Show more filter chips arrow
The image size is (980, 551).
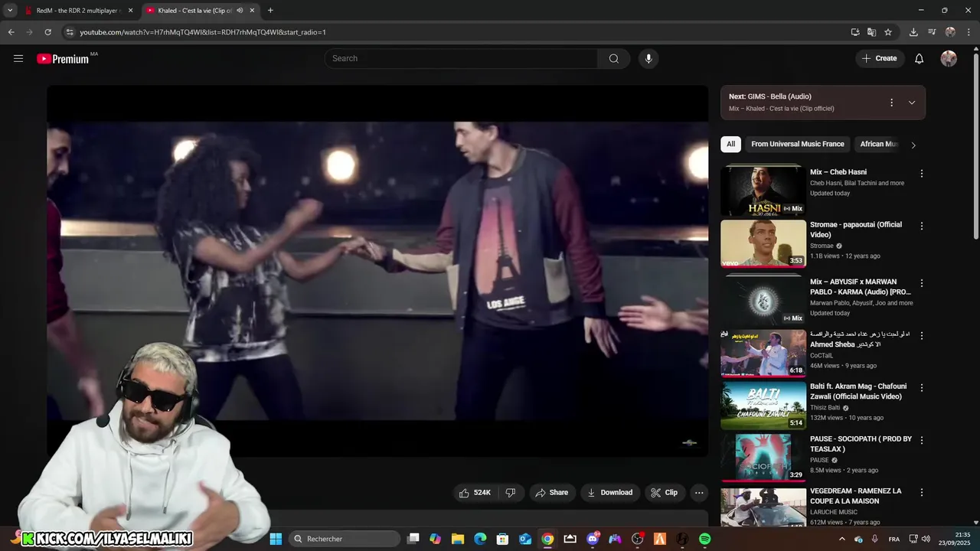click(x=913, y=145)
